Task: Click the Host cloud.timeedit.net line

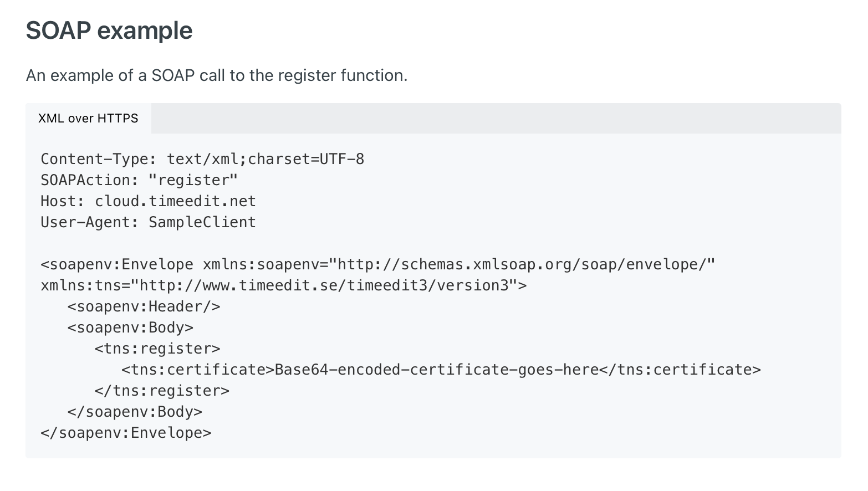Action: click(x=147, y=201)
